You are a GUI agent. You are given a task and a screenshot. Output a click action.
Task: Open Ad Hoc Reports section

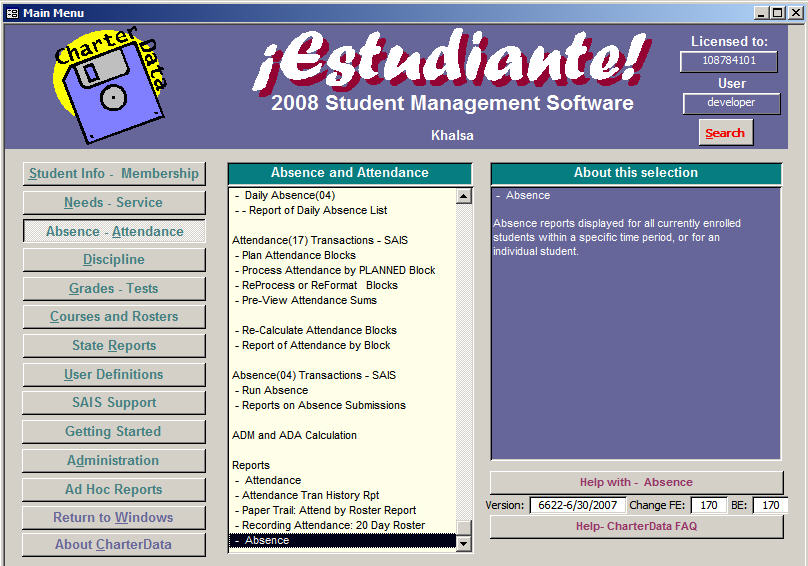click(x=114, y=489)
